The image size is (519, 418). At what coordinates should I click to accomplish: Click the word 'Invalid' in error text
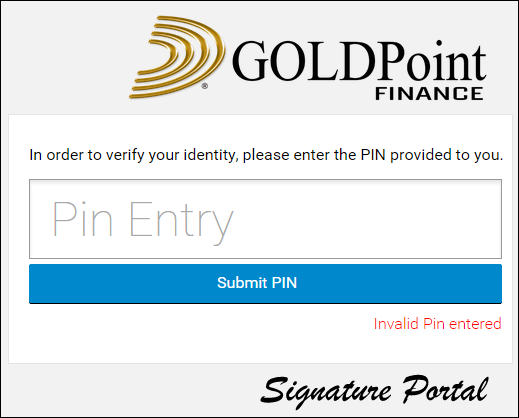396,324
